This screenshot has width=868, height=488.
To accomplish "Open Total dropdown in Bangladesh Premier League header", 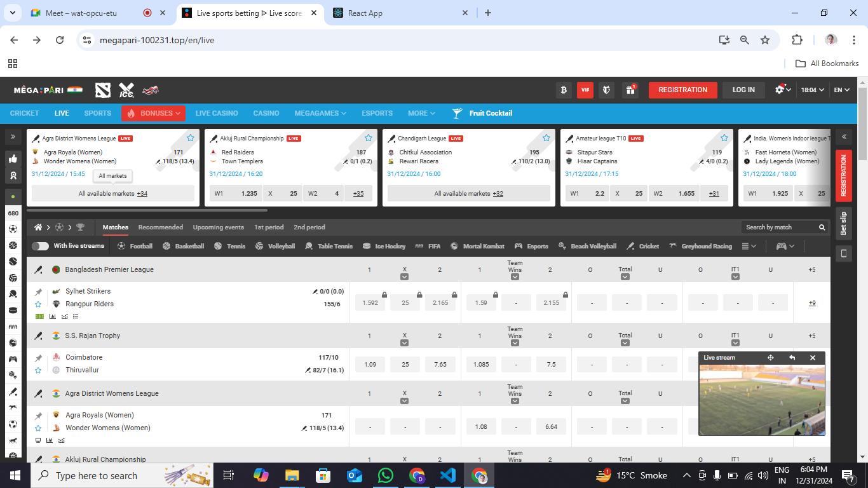I will 625,276.
